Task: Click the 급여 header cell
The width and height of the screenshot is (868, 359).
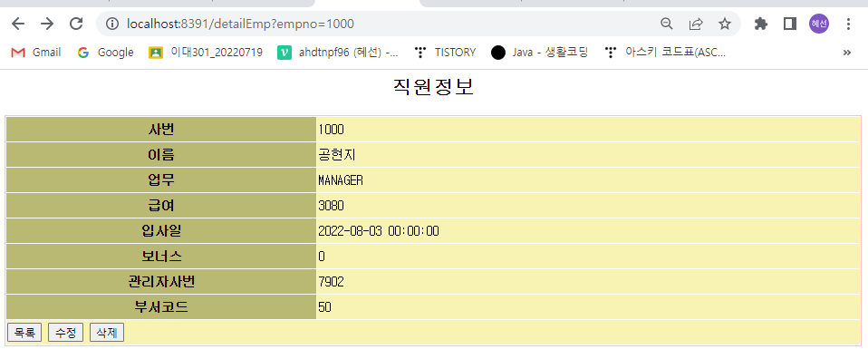Action: [x=161, y=206]
